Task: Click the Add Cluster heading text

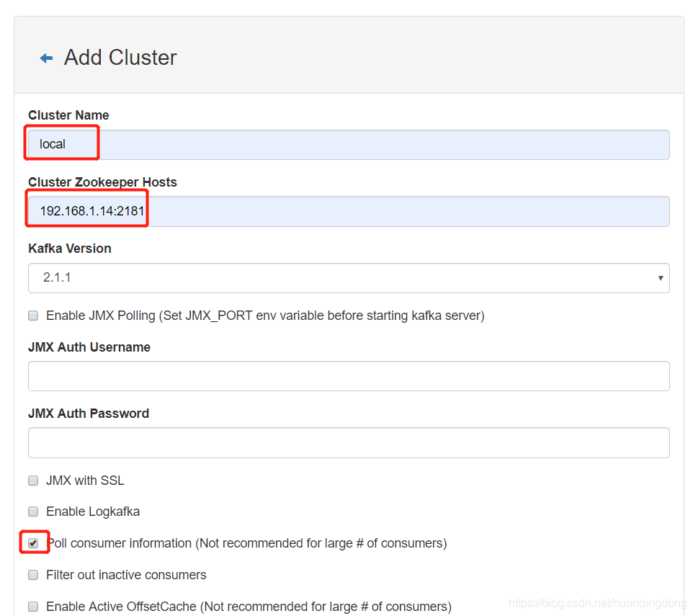Action: pyautogui.click(x=120, y=58)
